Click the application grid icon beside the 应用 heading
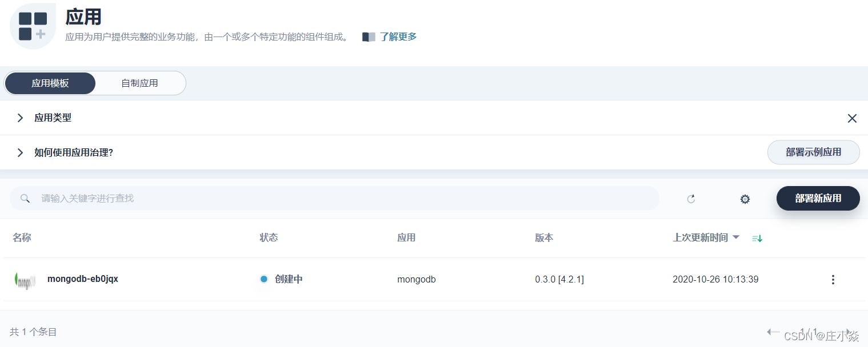The image size is (868, 347). 33,26
